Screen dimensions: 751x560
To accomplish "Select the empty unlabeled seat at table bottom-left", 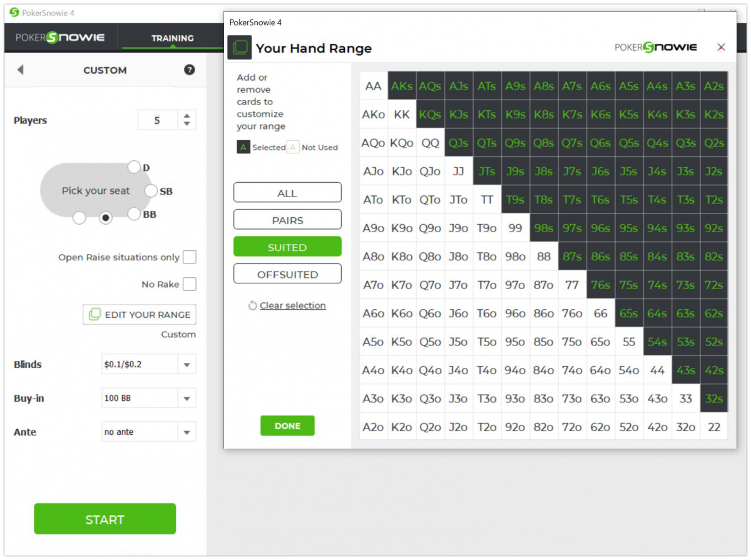I will (79, 217).
